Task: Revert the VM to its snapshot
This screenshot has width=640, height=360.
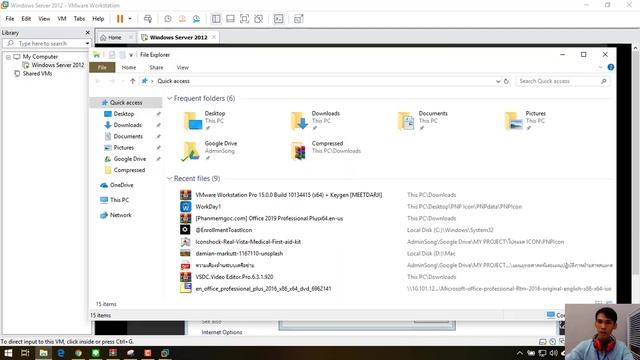Action: pos(182,19)
